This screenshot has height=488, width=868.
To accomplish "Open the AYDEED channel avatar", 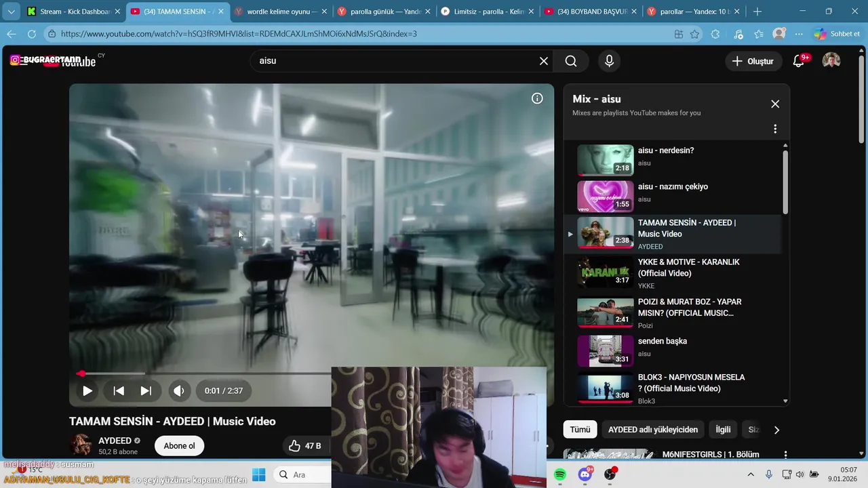I will [x=81, y=445].
